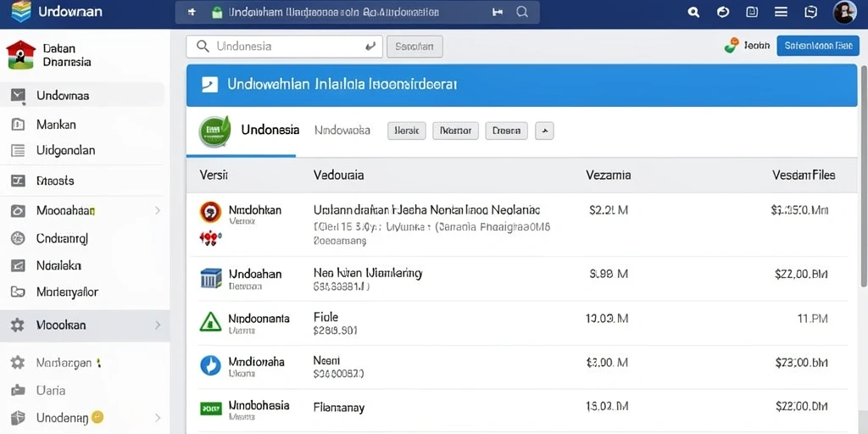Expand the Vlooolkan sidebar chevron

click(158, 325)
